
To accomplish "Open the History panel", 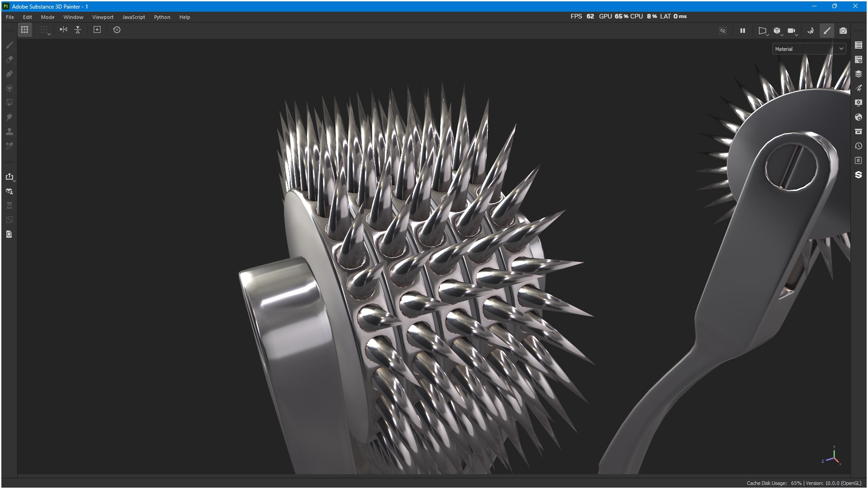I will (859, 146).
